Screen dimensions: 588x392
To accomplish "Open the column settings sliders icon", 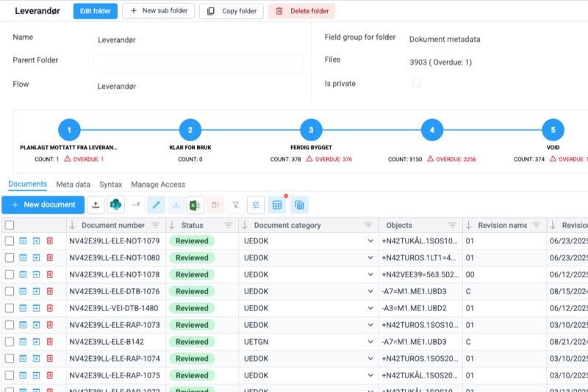I will (256, 204).
